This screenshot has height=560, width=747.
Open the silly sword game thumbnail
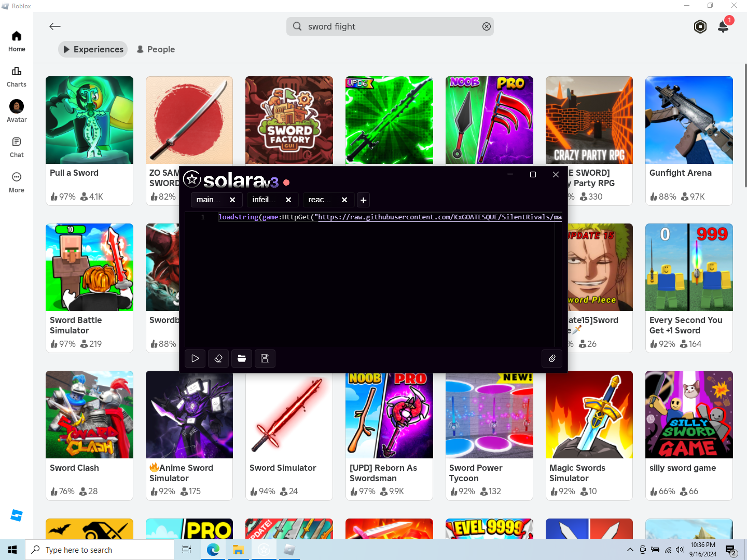pos(689,414)
